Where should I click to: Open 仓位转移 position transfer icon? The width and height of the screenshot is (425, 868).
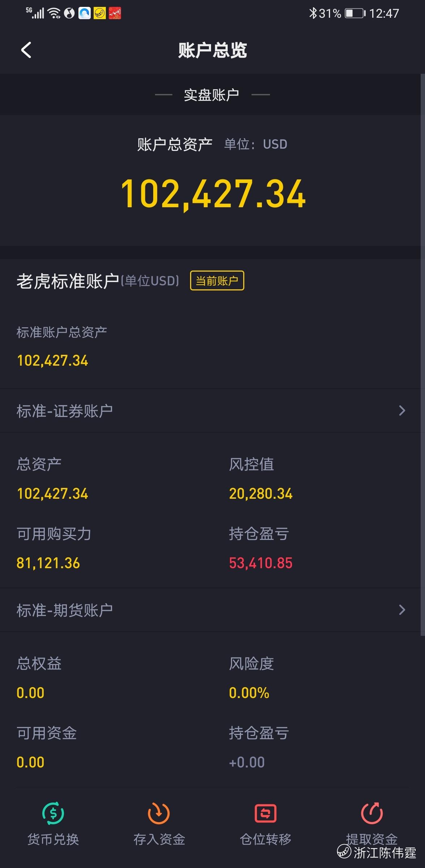pyautogui.click(x=266, y=813)
